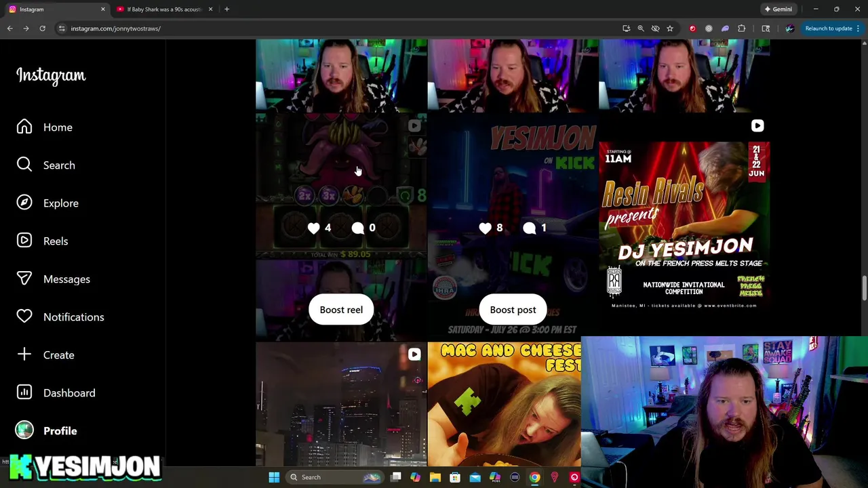Viewport: 868px width, 488px height.
Task: Open the city skyline night reel
Action: (341, 405)
